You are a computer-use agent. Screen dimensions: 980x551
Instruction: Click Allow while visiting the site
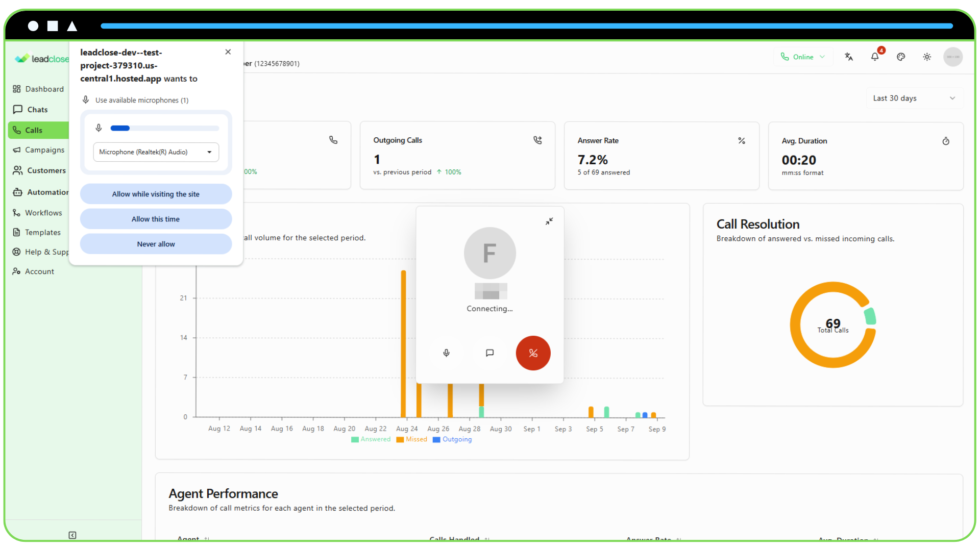coord(156,194)
